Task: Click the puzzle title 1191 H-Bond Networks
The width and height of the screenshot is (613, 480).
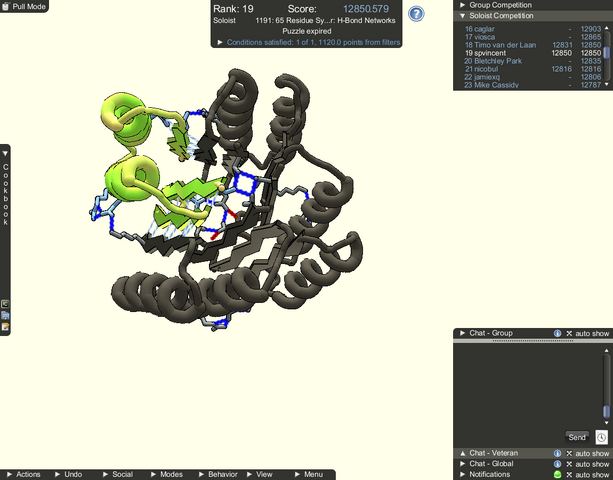Action: pyautogui.click(x=325, y=21)
